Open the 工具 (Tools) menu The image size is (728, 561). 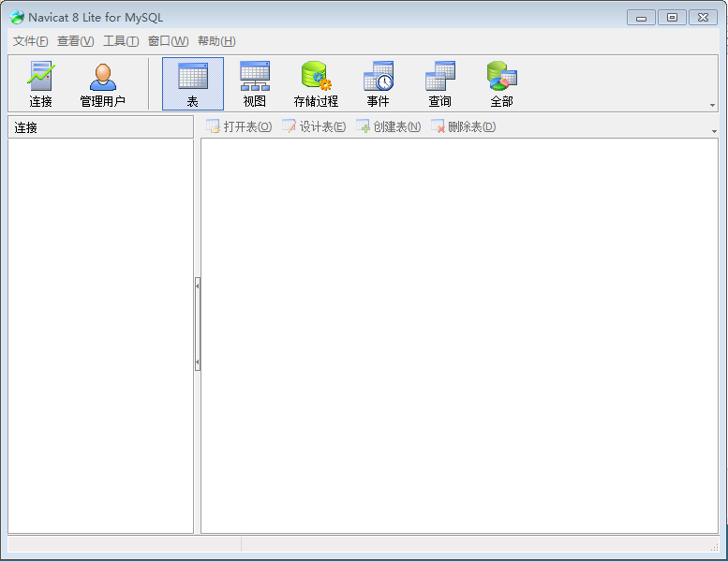pyautogui.click(x=121, y=41)
